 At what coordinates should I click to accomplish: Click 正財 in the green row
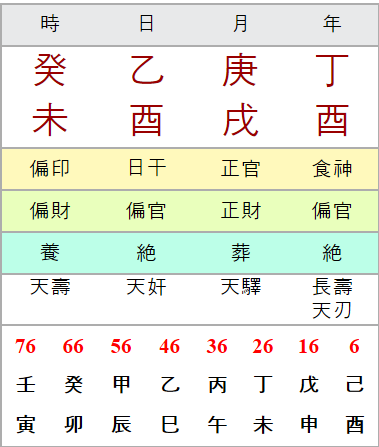(240, 211)
